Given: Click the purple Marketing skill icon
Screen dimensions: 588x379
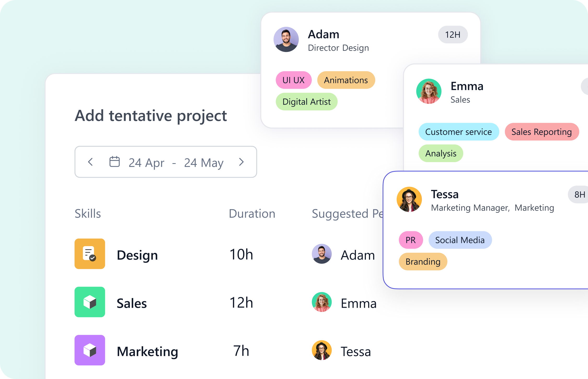Looking at the screenshot, I should 90,350.
